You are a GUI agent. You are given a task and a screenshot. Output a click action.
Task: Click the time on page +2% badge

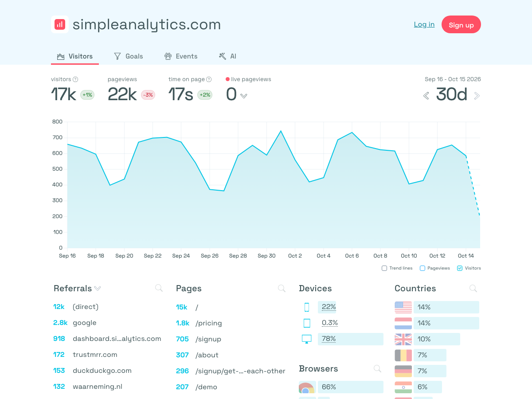click(205, 95)
